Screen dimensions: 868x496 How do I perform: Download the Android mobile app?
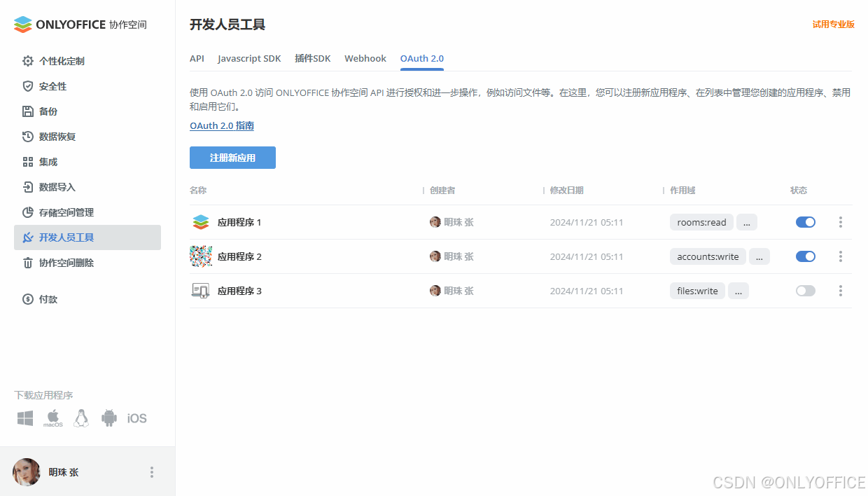(x=108, y=418)
